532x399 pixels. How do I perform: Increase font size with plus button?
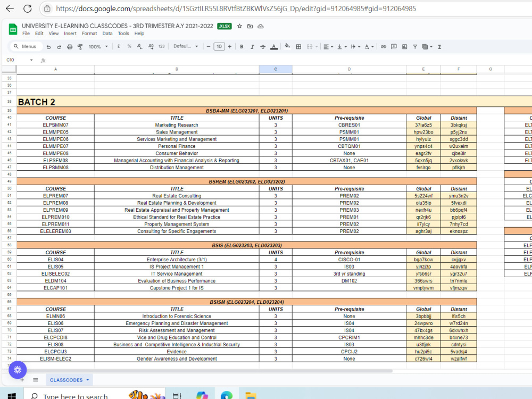click(230, 46)
